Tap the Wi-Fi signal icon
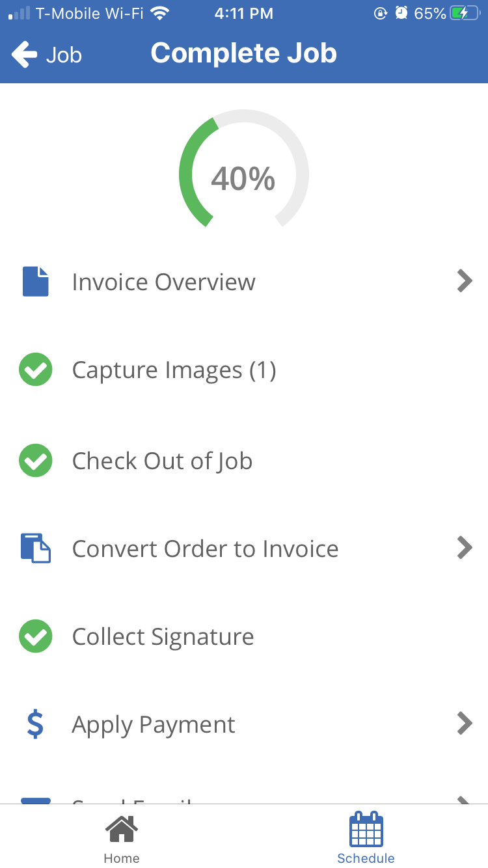Screen dimensions: 488x868 pyautogui.click(x=159, y=13)
